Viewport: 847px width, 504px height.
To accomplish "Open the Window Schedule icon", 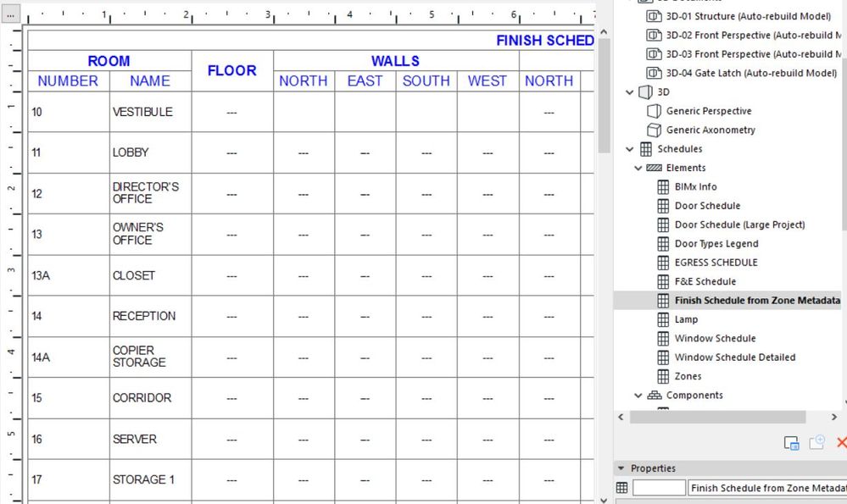I will 663,338.
